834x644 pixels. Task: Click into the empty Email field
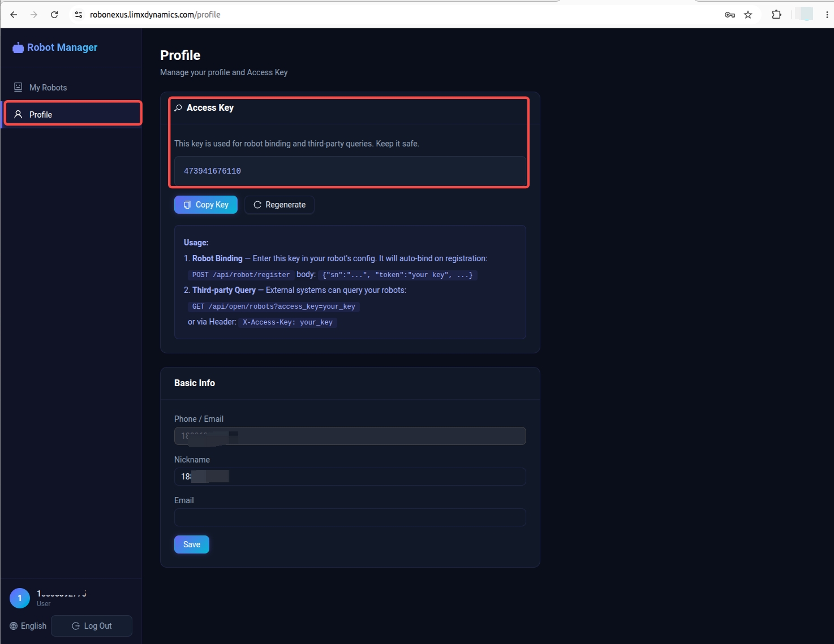[x=350, y=517]
